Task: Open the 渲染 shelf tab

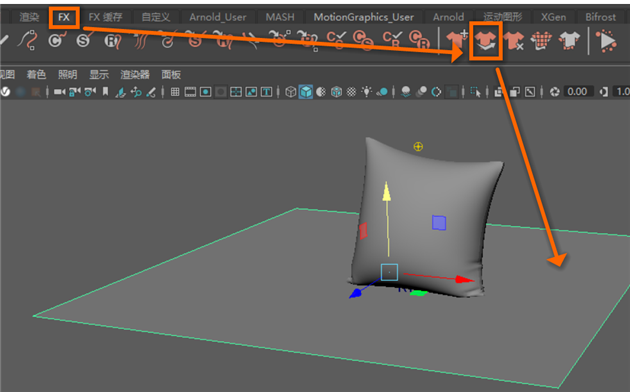Action: [29, 17]
